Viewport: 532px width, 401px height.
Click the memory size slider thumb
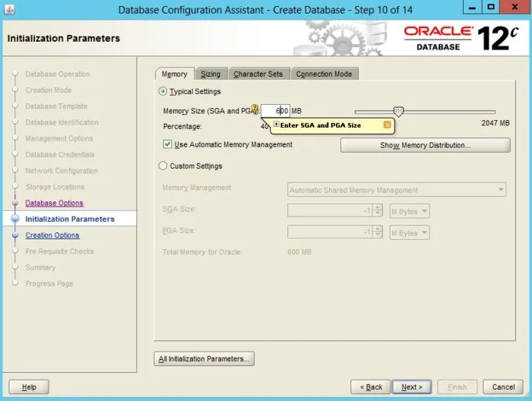(398, 112)
